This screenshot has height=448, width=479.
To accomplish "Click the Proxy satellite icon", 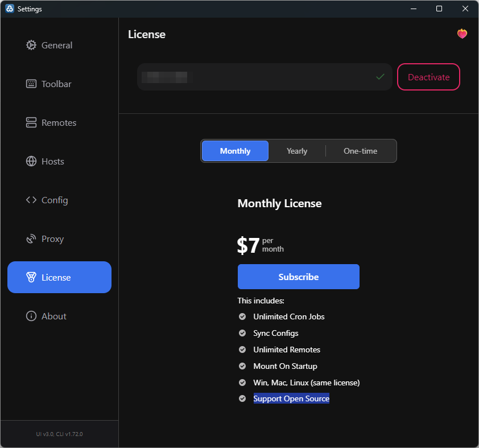I will (31, 239).
